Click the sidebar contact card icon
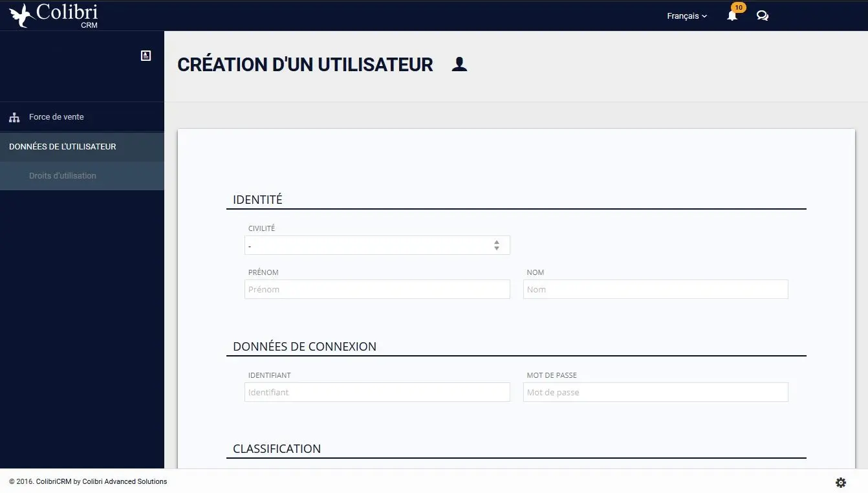Image resolution: width=868 pixels, height=493 pixels. 146,56
